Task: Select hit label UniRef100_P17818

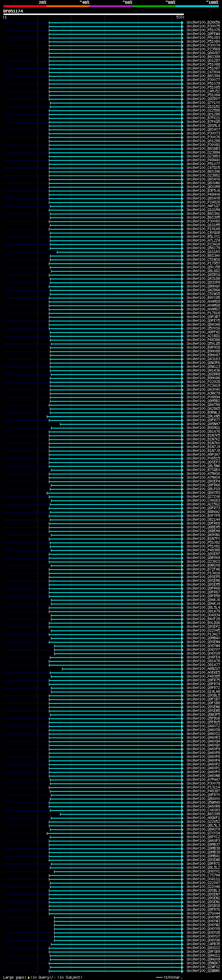Action: coord(203,313)
